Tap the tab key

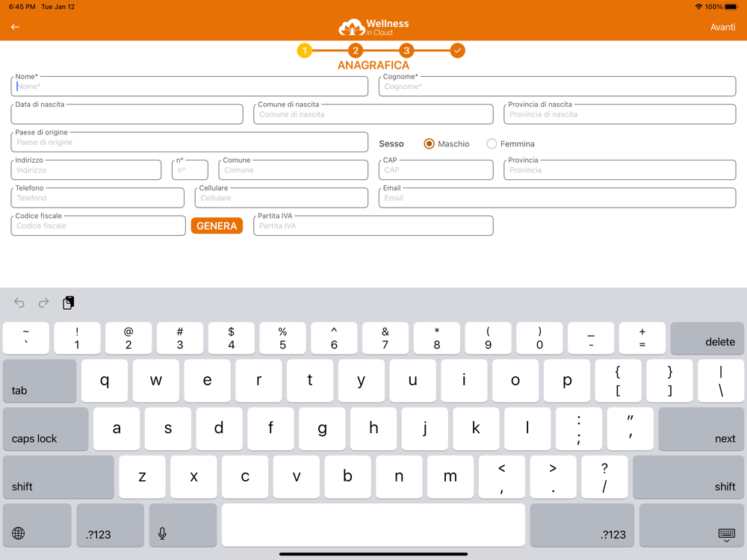click(x=40, y=381)
